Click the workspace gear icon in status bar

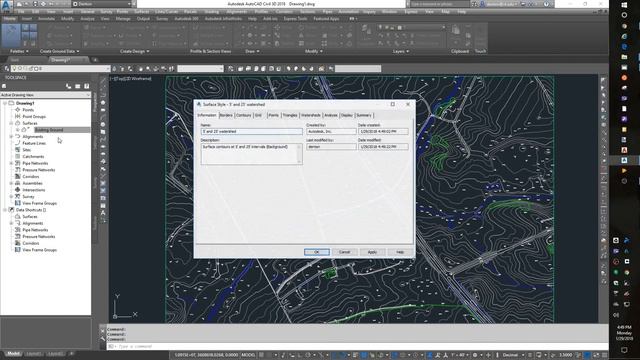(x=475, y=355)
